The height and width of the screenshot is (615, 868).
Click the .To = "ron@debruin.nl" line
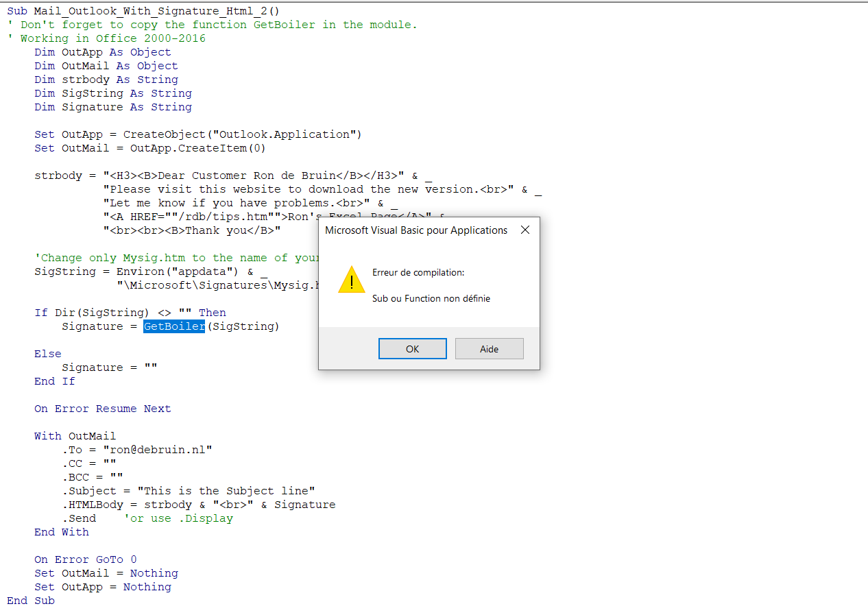[137, 450]
